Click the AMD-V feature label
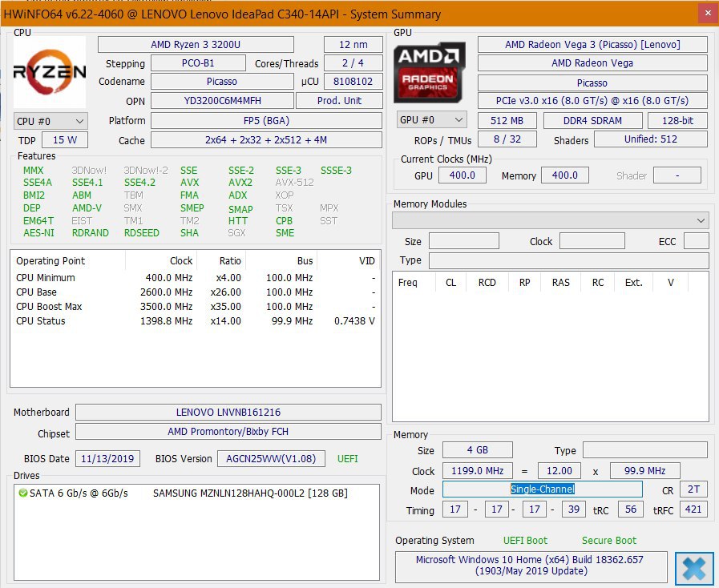719x588 pixels. click(x=87, y=208)
